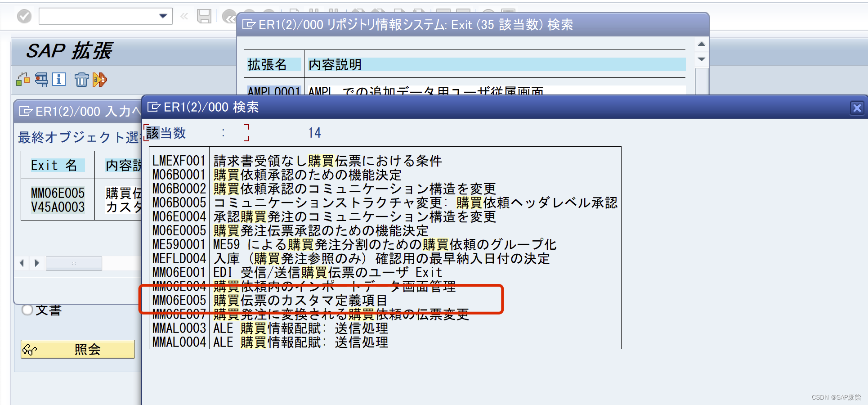Click the 照会 display button
This screenshot has width=868, height=405.
78,349
